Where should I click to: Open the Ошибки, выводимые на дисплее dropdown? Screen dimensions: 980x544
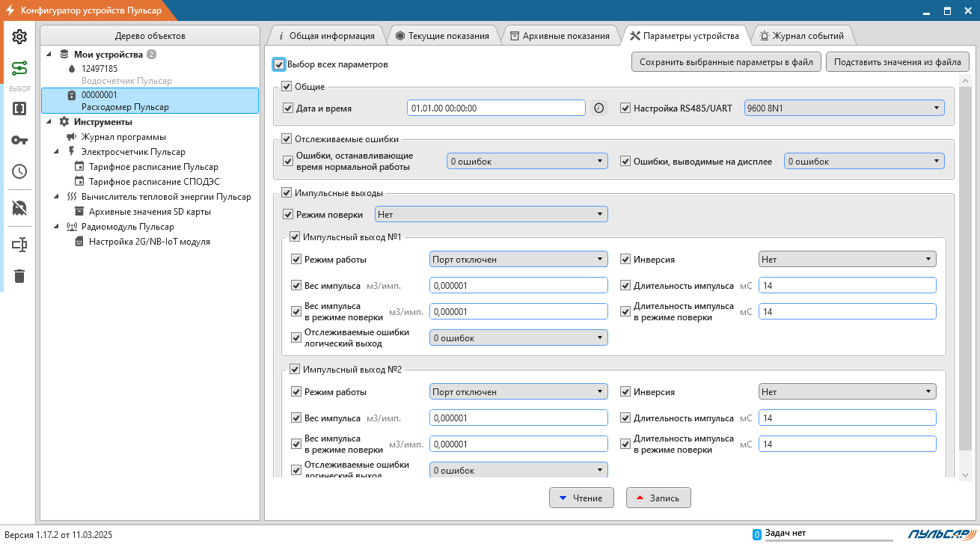coord(864,161)
